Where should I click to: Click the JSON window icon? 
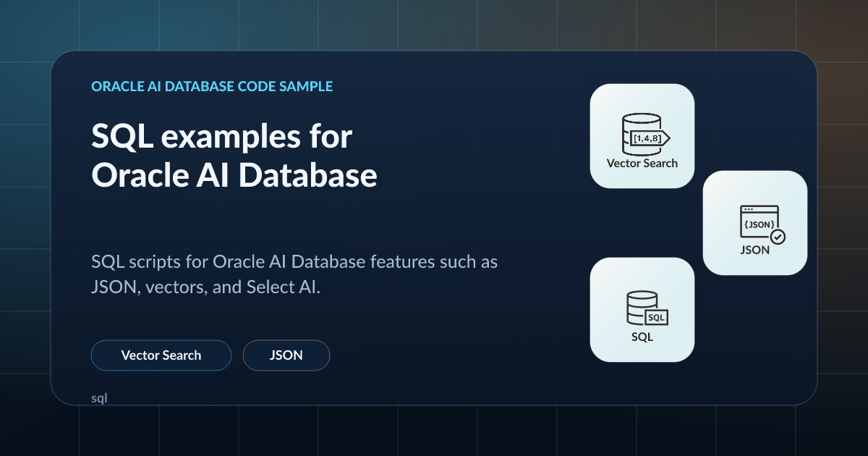762,224
